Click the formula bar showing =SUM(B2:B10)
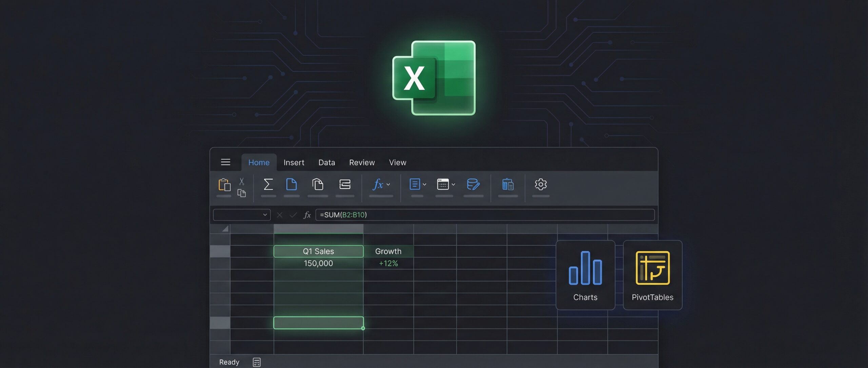The height and width of the screenshot is (368, 868). 407,214
